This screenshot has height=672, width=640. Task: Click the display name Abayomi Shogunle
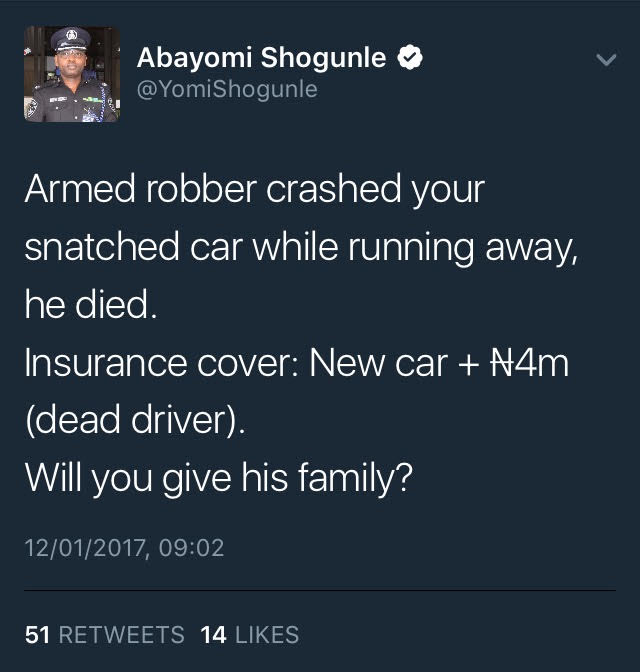tap(261, 57)
